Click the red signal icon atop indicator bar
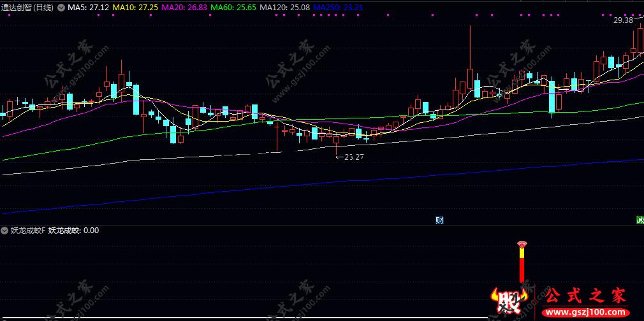The width and height of the screenshot is (644, 321). click(522, 245)
